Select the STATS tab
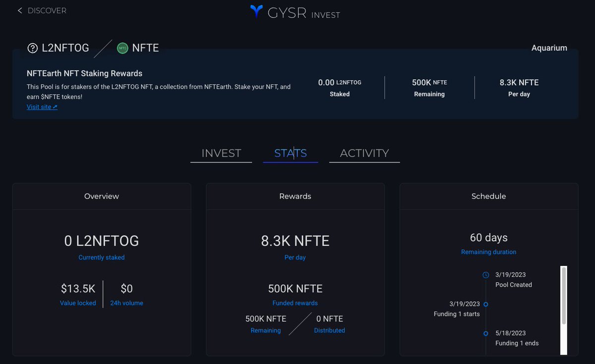The image size is (595, 364). [291, 153]
